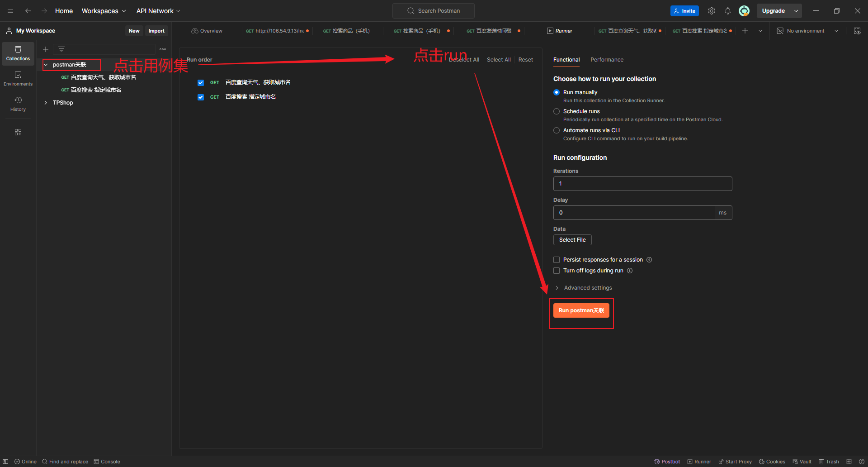The height and width of the screenshot is (467, 868).
Task: Switch to the Performance tab
Action: [x=607, y=60]
